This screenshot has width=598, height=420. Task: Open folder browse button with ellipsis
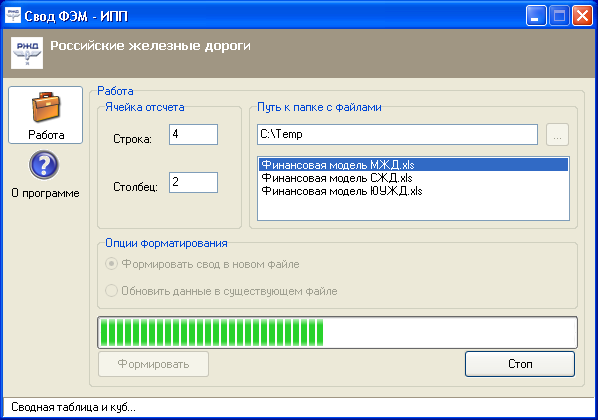point(557,135)
